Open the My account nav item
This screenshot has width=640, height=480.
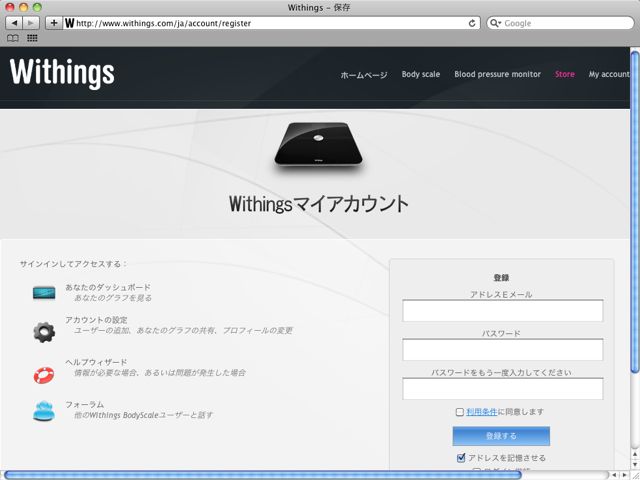609,74
